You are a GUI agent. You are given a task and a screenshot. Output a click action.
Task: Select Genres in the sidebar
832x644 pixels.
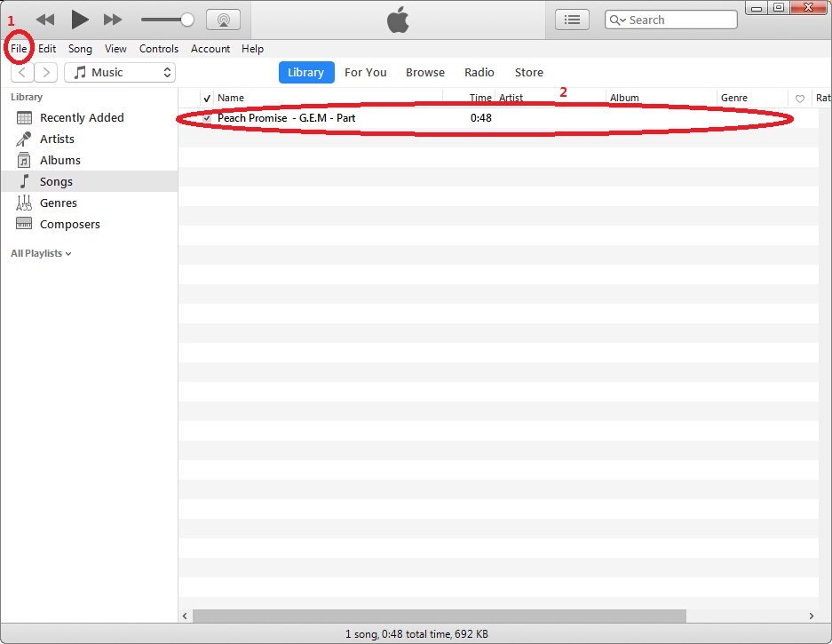(89, 203)
